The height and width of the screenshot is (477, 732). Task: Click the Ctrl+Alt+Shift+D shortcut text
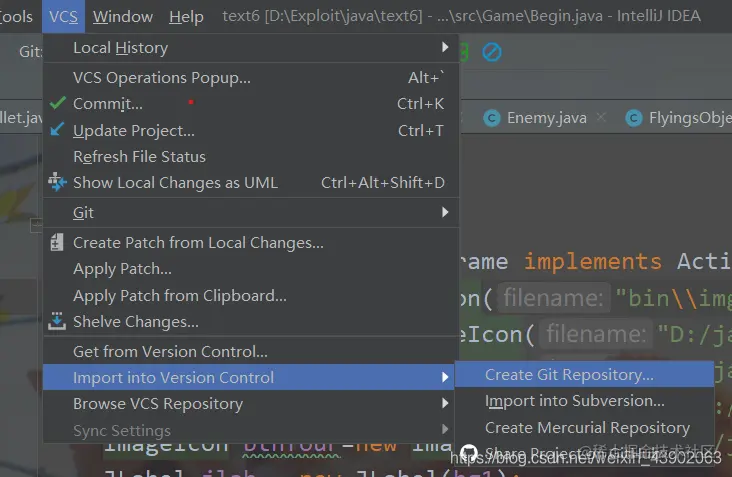coord(383,182)
